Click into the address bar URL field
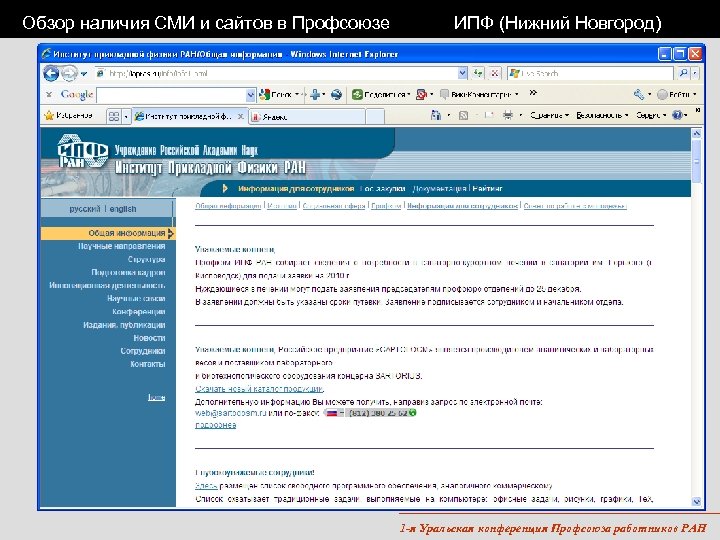720x540 pixels. tap(277, 73)
